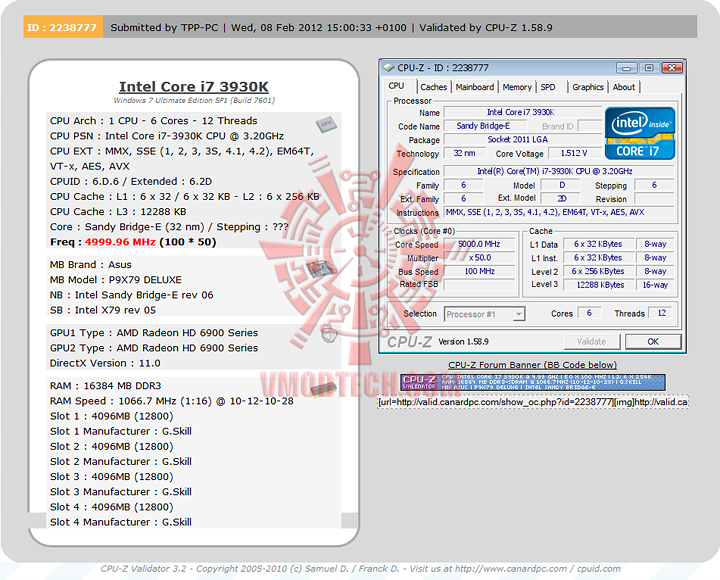Switch to the Mainboard tab
Viewport: 720px width, 580px height.
coord(475,87)
